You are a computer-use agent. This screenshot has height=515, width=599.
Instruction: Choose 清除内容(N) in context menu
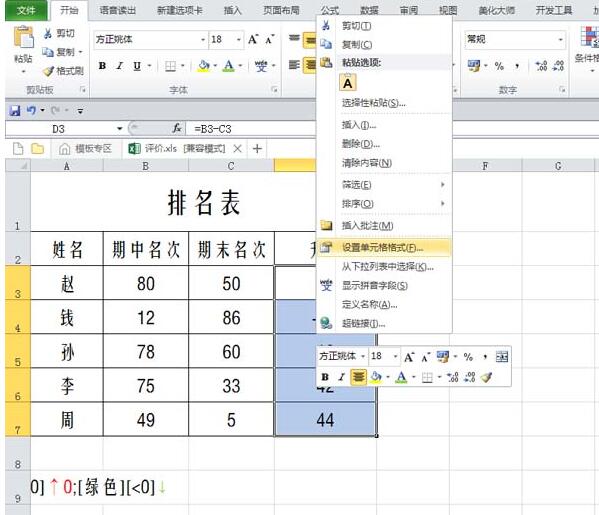point(384,163)
